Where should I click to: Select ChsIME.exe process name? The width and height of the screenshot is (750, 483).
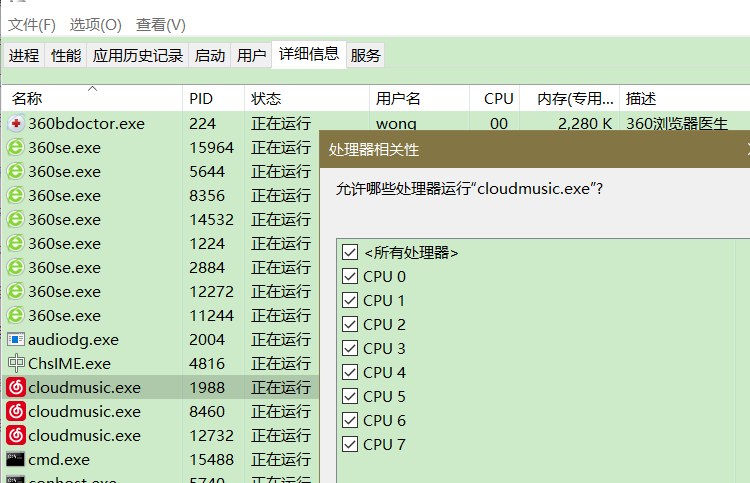pos(69,363)
